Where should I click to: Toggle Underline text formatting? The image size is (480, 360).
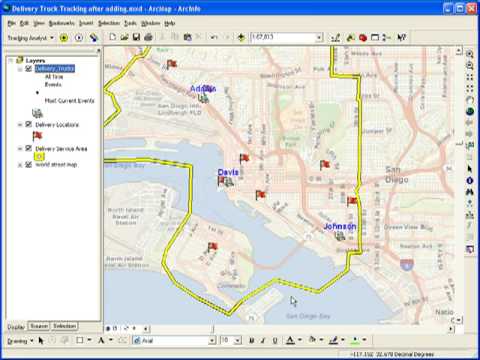(275, 340)
